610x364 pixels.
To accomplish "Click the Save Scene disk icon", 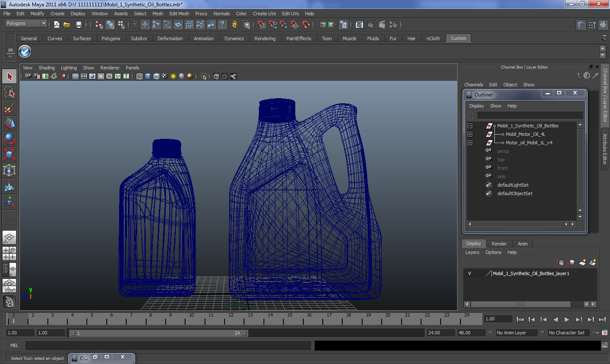I will [78, 25].
